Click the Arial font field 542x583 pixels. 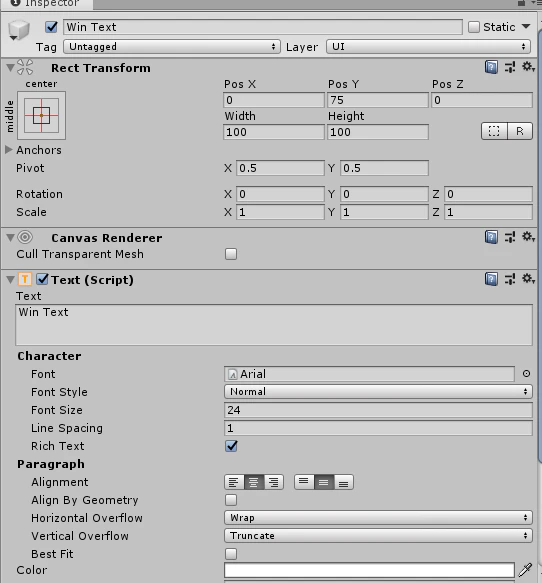click(x=369, y=374)
